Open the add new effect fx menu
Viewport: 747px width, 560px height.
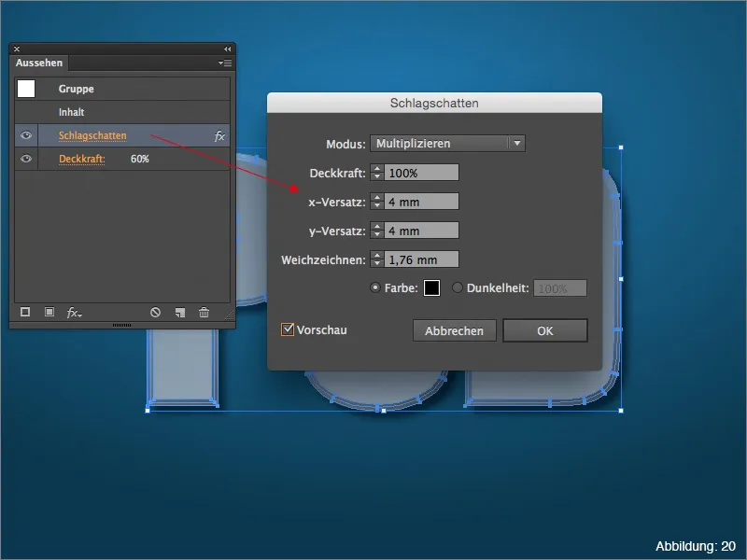[75, 313]
